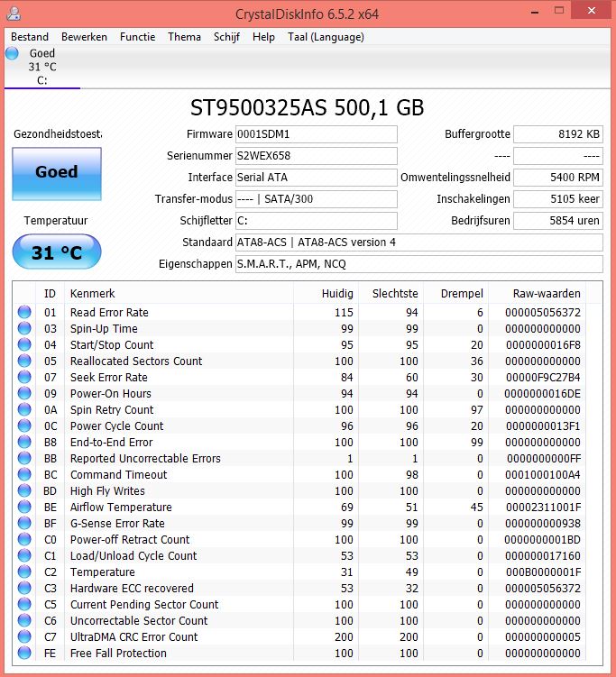This screenshot has width=616, height=677.
Task: Select raw value 0000000000FF of Reported Uncorrectable Errors
Action: pos(544,458)
